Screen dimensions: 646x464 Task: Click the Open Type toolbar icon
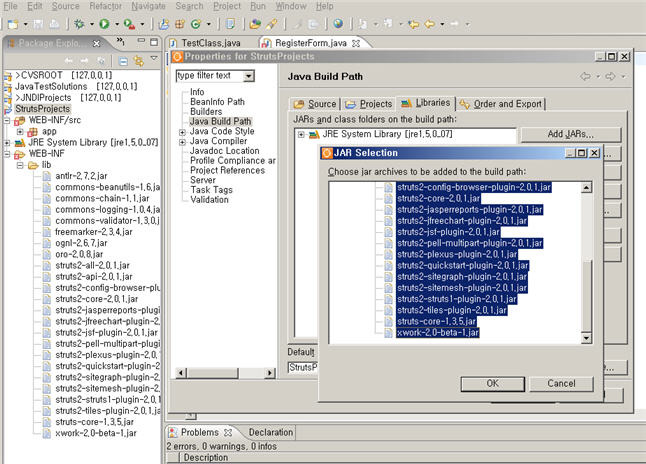(x=230, y=24)
